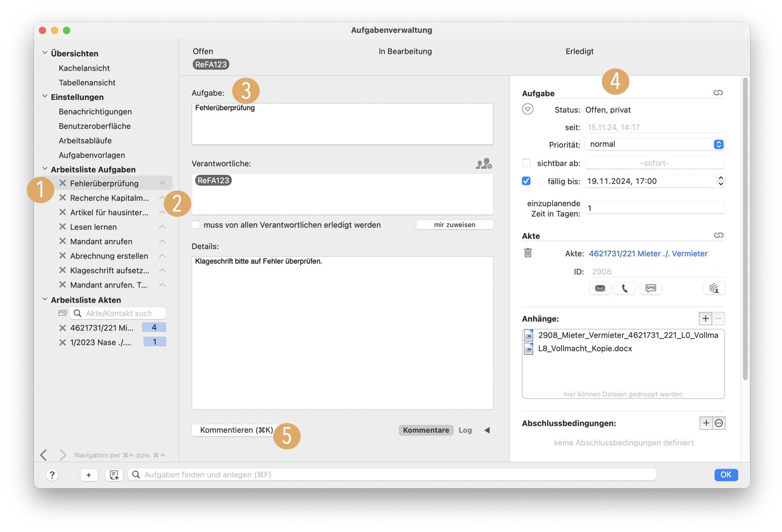Remove Fehlerüberprüfung from task worklist via X
Viewport: 782px width, 532px height.
coord(63,183)
